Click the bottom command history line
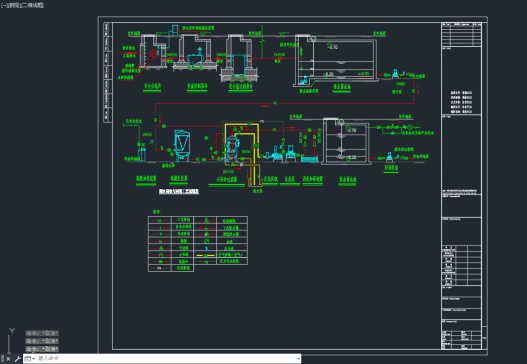Image resolution: width=527 pixels, height=364 pixels. coord(42,349)
